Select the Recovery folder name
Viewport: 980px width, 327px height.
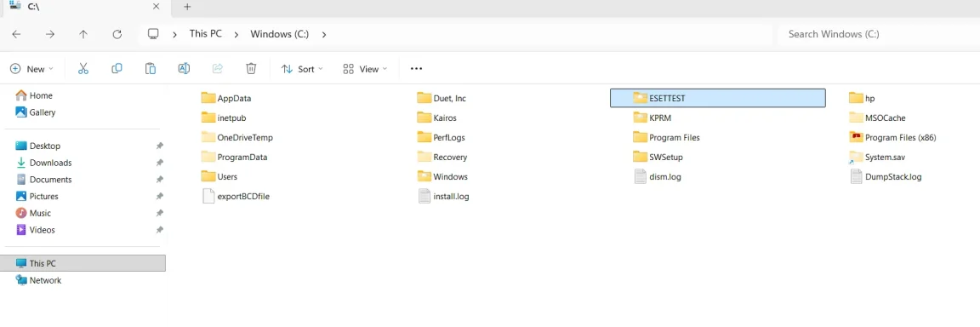pos(451,157)
